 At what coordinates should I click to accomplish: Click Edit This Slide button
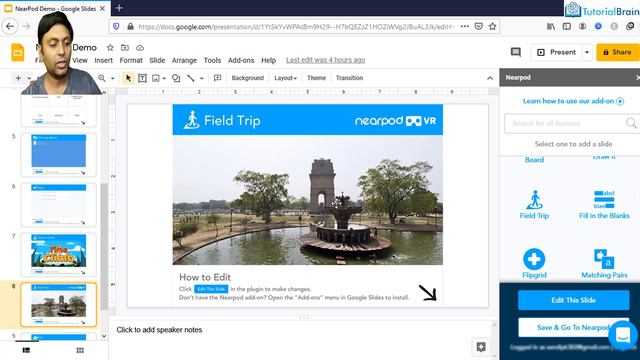(x=573, y=300)
